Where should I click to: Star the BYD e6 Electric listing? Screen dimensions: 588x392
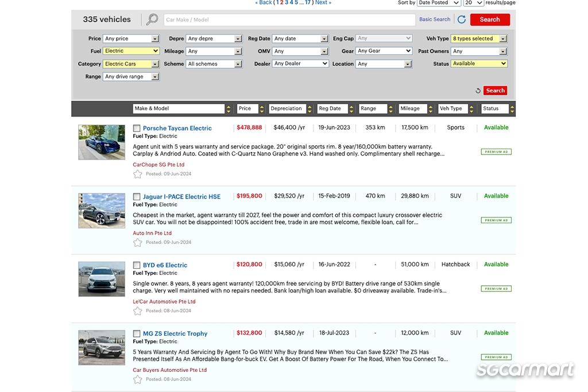[137, 311]
